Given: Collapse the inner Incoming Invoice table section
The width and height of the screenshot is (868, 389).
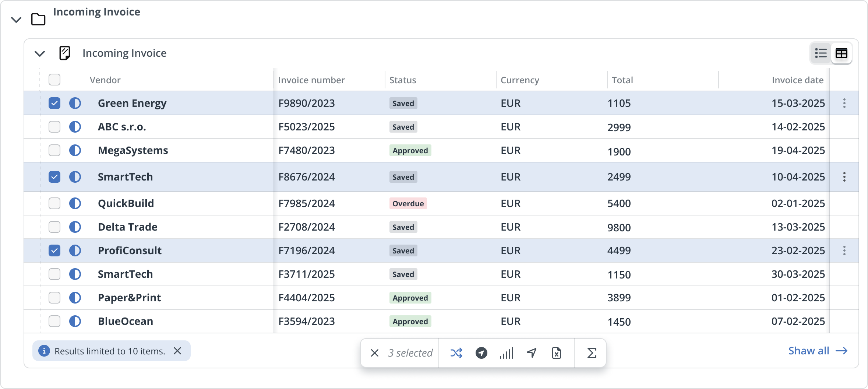Looking at the screenshot, I should (x=40, y=54).
